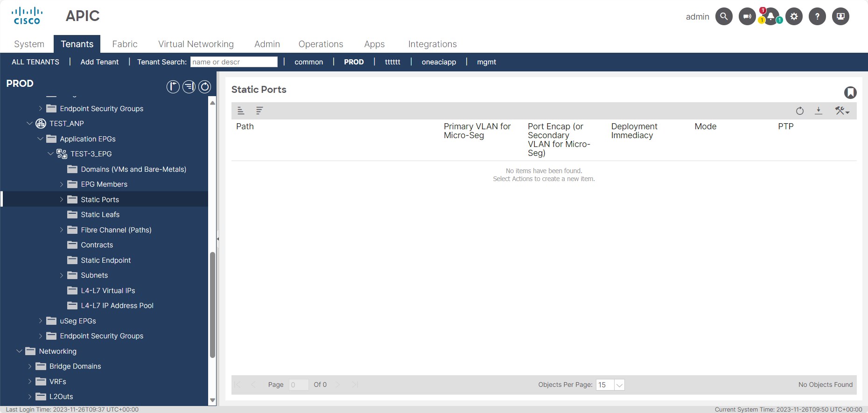Click the bookmark icon in Static Ports
Viewport: 868px width, 413px height.
point(850,92)
